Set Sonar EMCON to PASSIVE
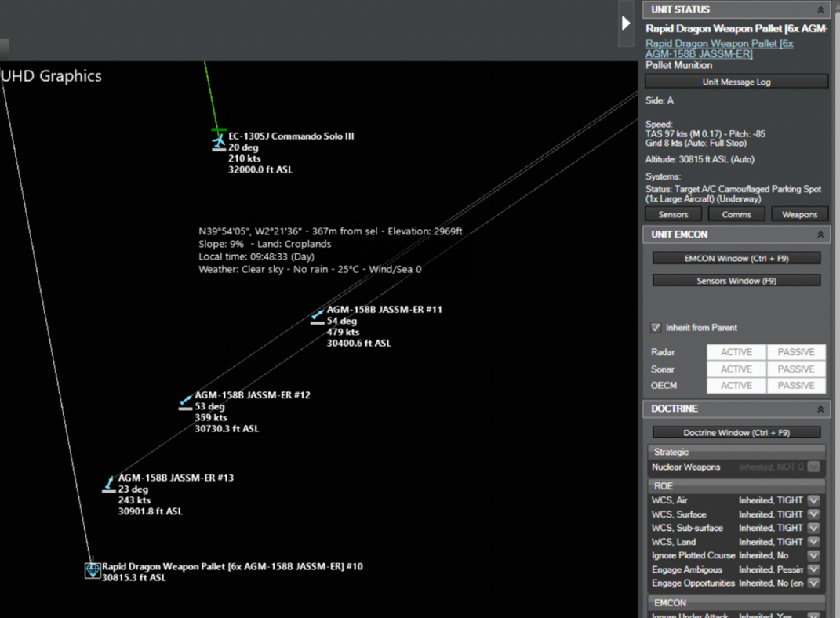The height and width of the screenshot is (618, 840). click(796, 369)
